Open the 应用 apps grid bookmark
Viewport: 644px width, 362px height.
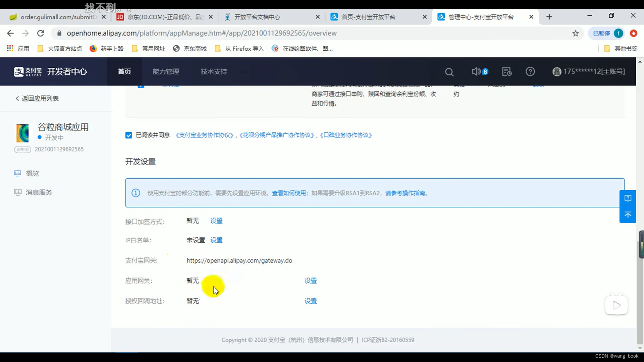18,49
